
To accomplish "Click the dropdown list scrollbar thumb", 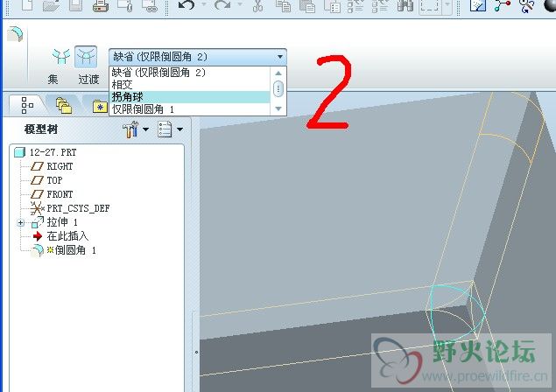I will pyautogui.click(x=278, y=88).
